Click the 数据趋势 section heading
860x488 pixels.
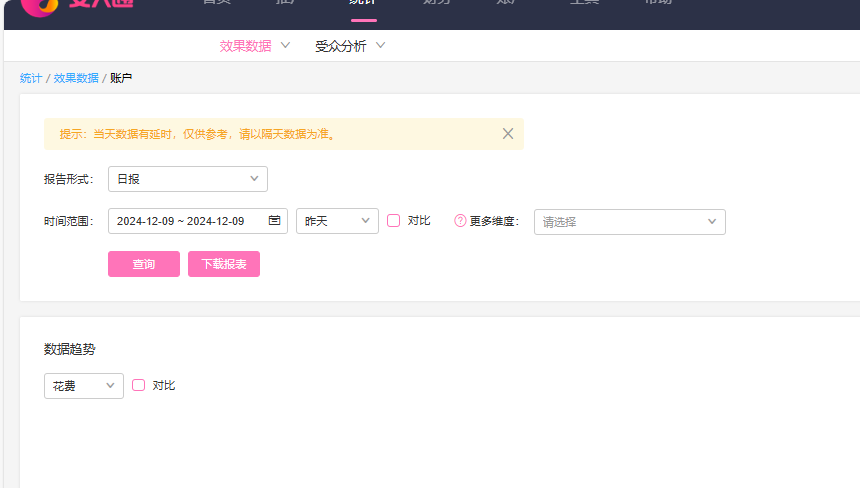tap(70, 349)
